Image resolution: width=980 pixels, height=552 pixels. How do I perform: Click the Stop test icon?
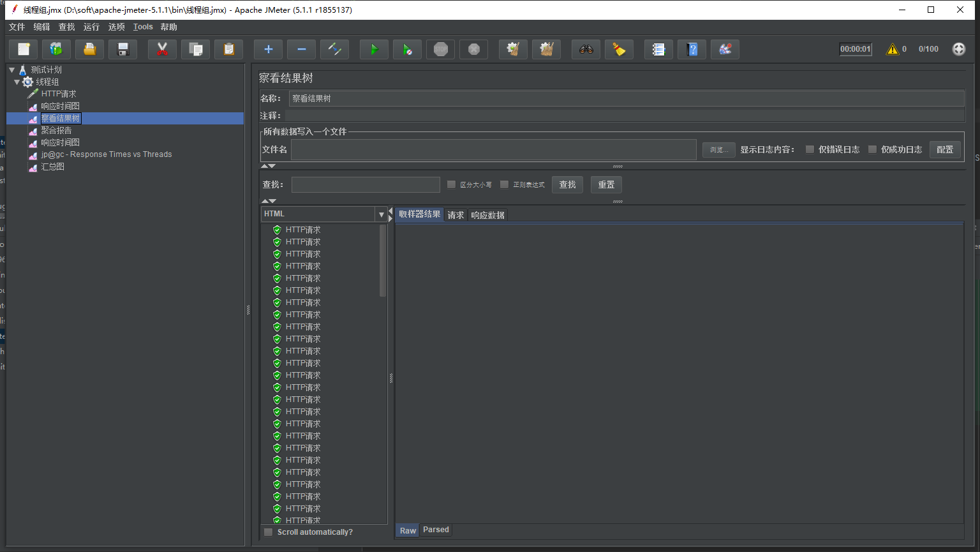pos(441,49)
